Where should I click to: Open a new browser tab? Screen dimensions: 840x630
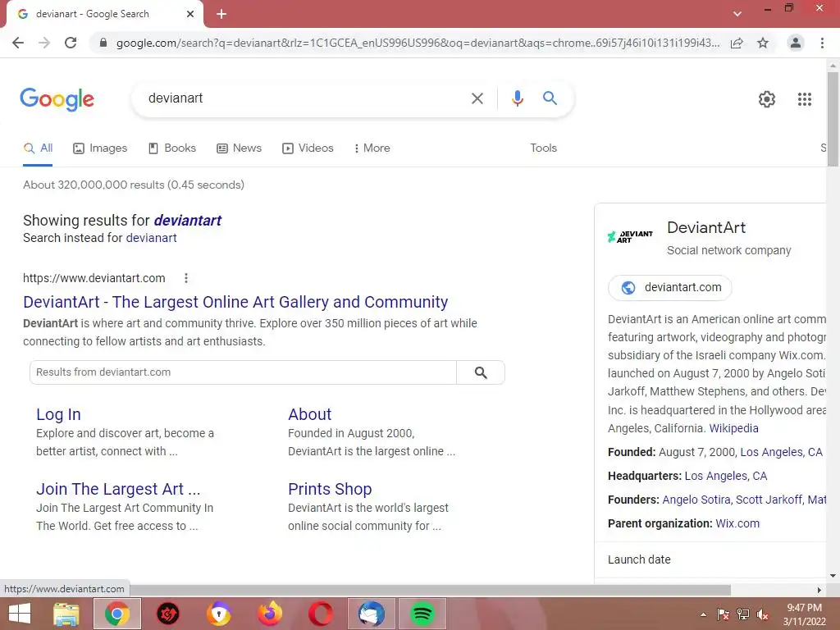(x=221, y=14)
